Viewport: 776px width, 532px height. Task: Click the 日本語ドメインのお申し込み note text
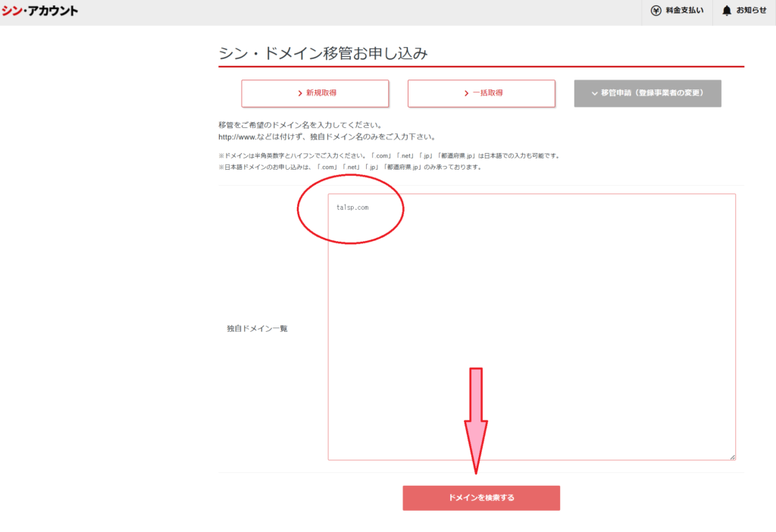tap(349, 167)
